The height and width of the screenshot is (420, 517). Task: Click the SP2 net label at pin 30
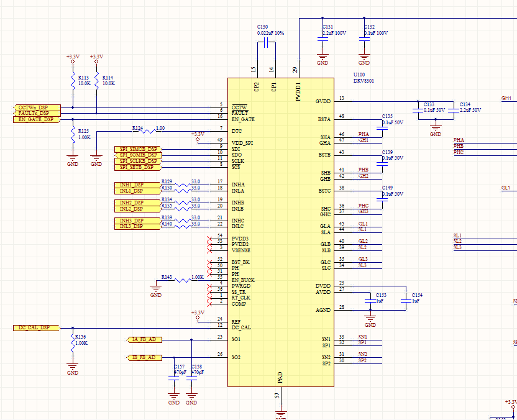[362, 360]
